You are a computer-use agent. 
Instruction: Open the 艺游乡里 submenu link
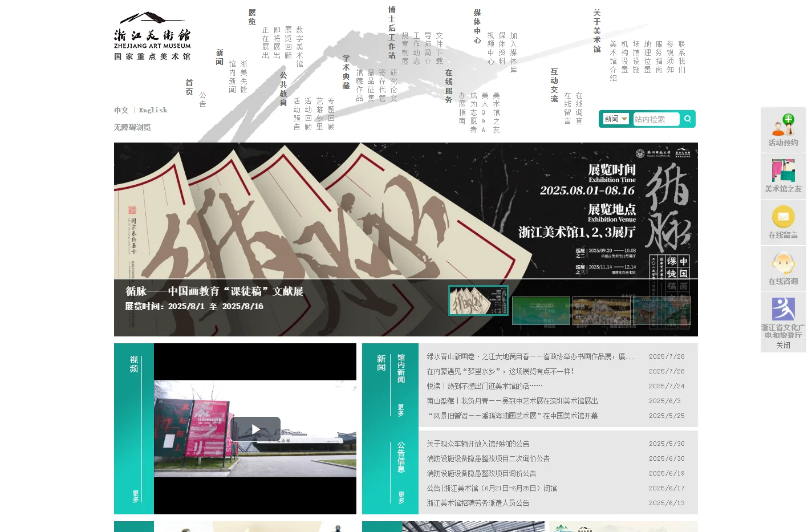tap(320, 114)
